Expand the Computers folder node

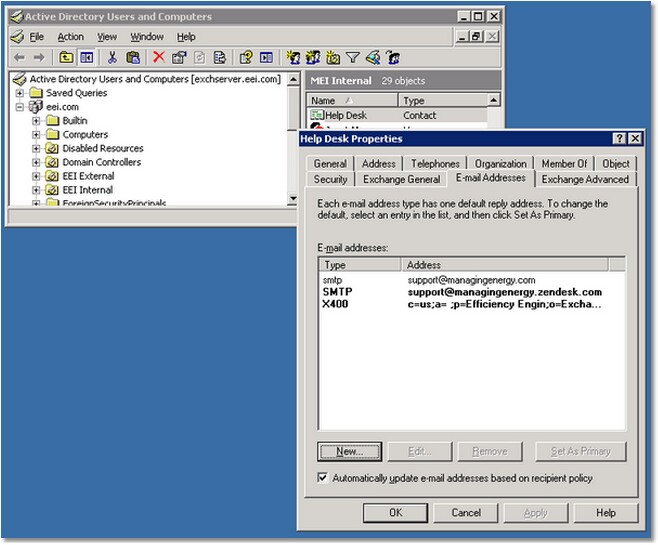click(x=36, y=135)
